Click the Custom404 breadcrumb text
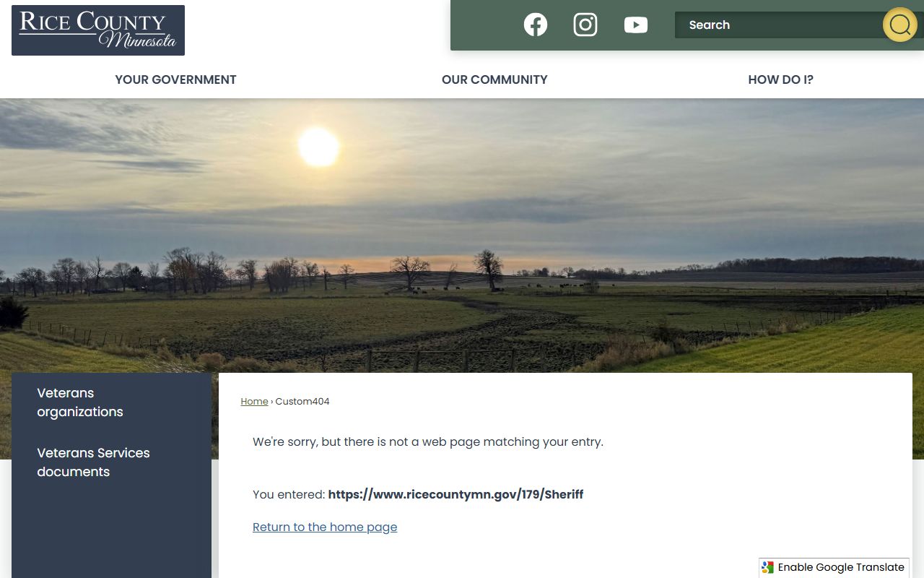Screen dimensions: 924x578 click(x=302, y=402)
